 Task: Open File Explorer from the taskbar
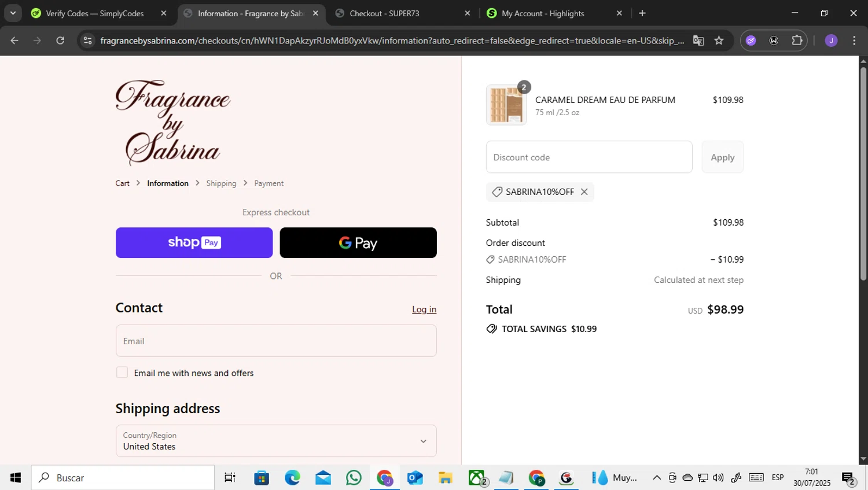446,477
